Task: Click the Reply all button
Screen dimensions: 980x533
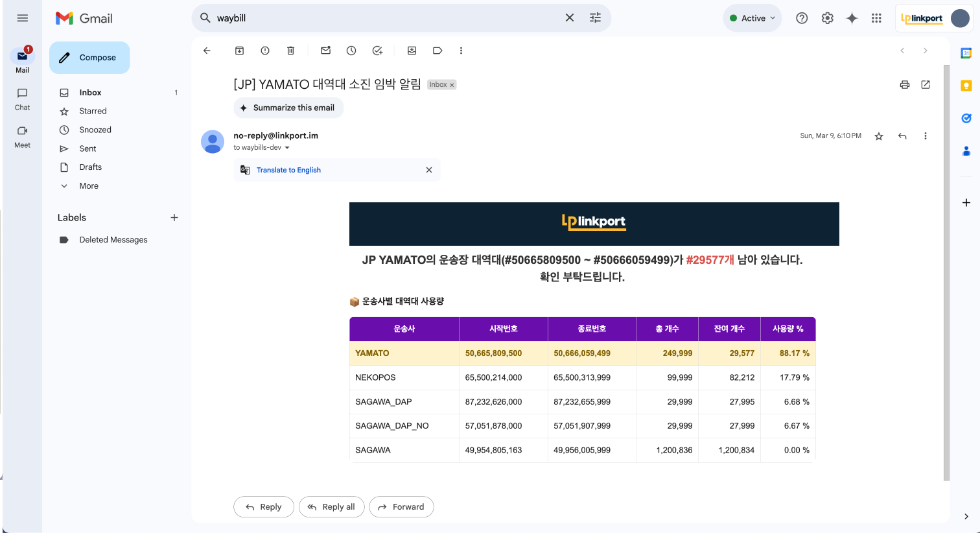Action: pos(332,507)
